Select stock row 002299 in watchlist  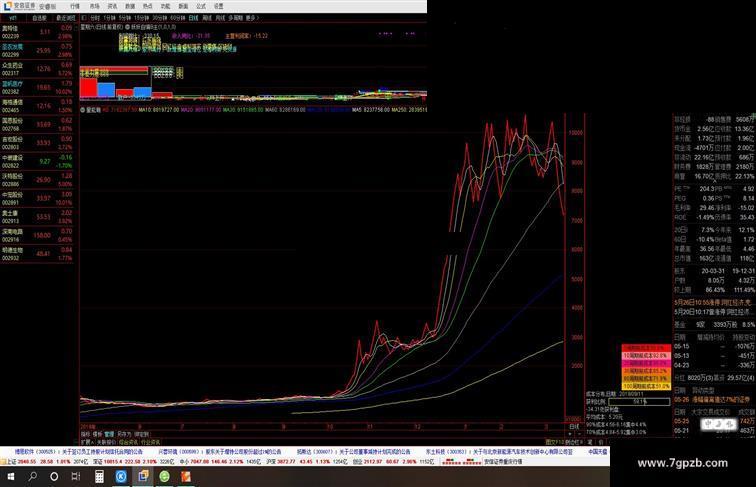(37, 50)
